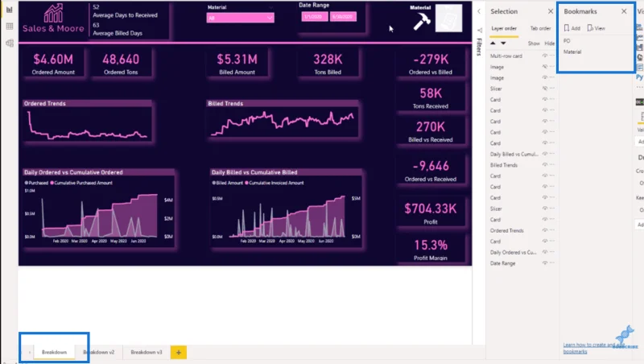Open the Report view icon in left sidebar
Viewport: 644px width, 364px height.
tap(10, 10)
